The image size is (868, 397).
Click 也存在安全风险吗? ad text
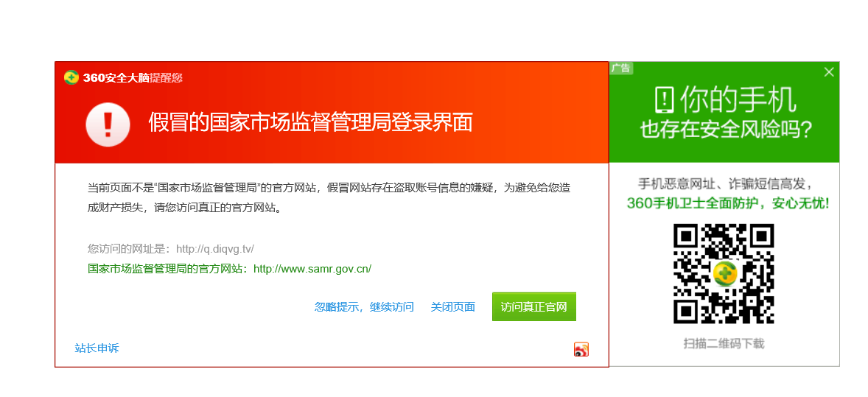pyautogui.click(x=726, y=130)
